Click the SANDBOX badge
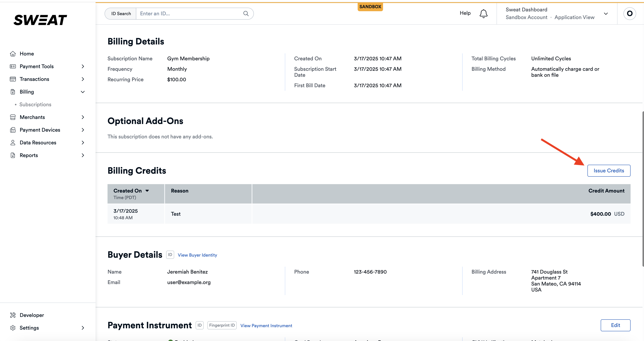The image size is (644, 341). click(x=370, y=7)
